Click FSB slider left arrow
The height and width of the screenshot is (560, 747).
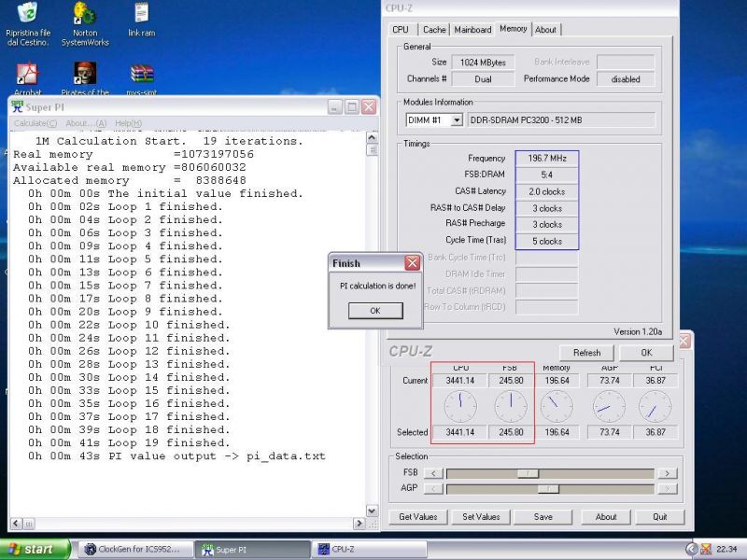click(433, 473)
